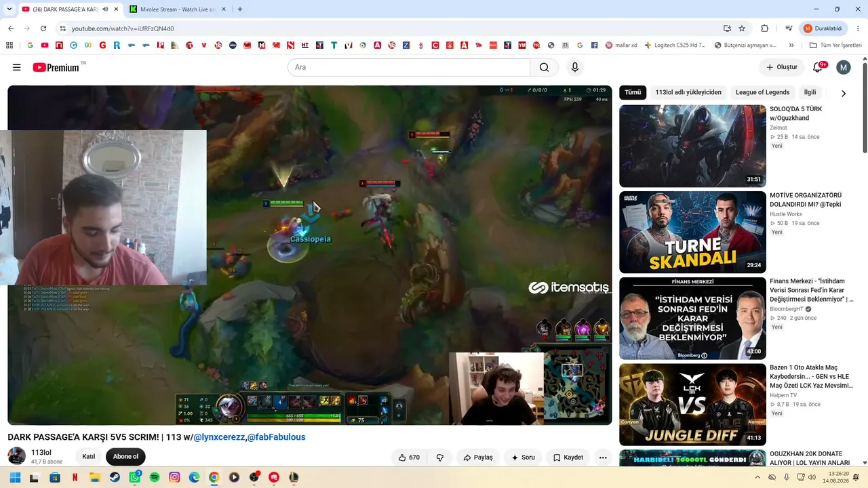Screen dimensions: 868x488
Task: Open WhatsApp from the taskbar
Action: tap(135, 477)
